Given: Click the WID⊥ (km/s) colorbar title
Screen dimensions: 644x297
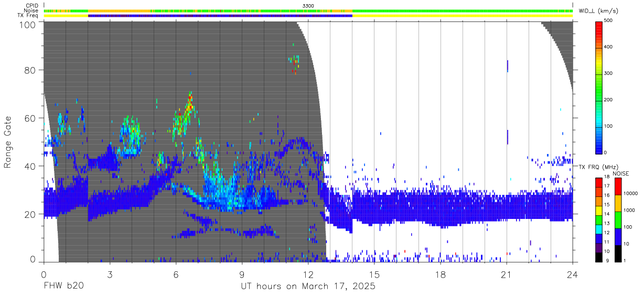Looking at the screenshot, I should 599,11.
